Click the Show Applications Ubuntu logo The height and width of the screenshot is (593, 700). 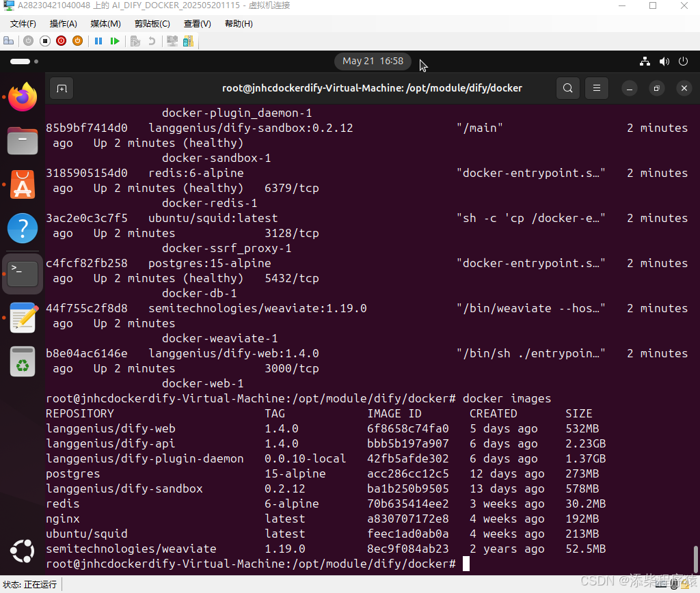coord(23,551)
